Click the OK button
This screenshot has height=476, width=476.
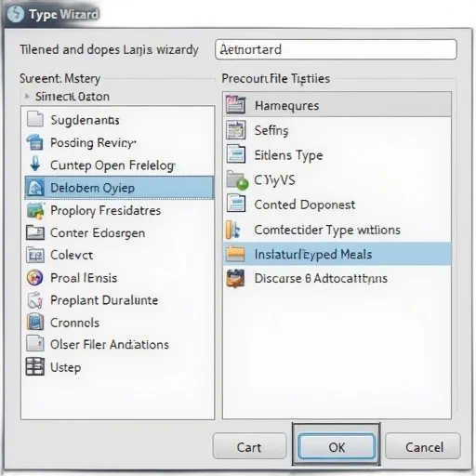click(337, 447)
